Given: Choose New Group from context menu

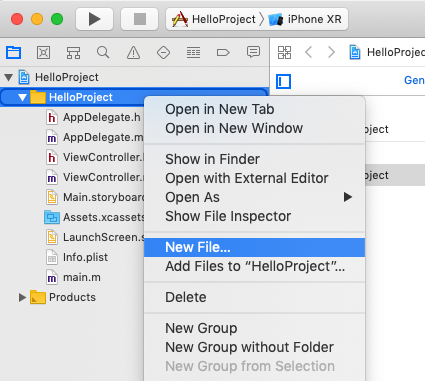Looking at the screenshot, I should point(254,328).
